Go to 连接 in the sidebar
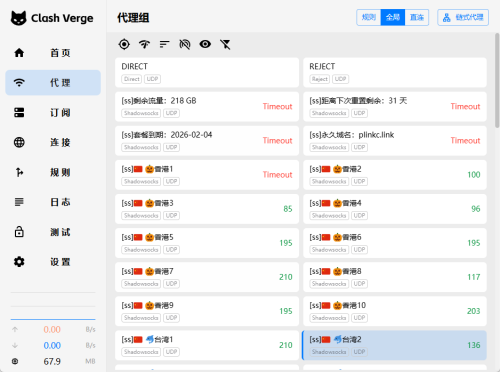 tap(53, 142)
